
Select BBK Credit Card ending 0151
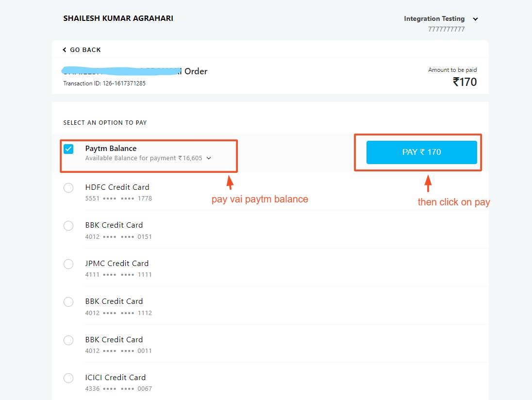pos(68,226)
